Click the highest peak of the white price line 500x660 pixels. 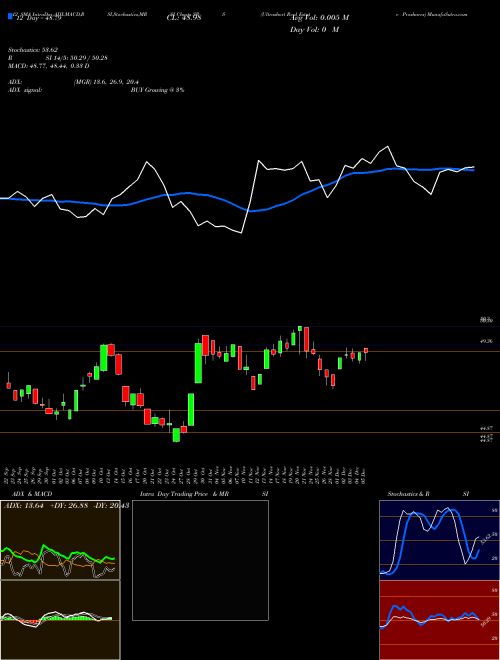coord(388,146)
